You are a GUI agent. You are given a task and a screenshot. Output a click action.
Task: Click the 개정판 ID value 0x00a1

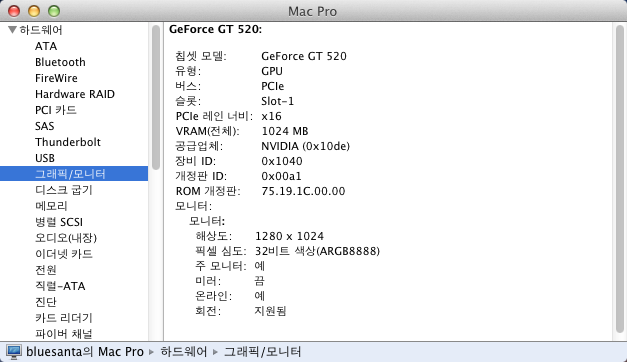pyautogui.click(x=282, y=176)
